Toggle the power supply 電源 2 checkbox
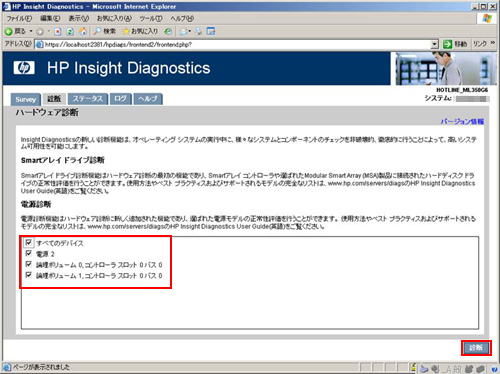This screenshot has width=500, height=374. 29,253
